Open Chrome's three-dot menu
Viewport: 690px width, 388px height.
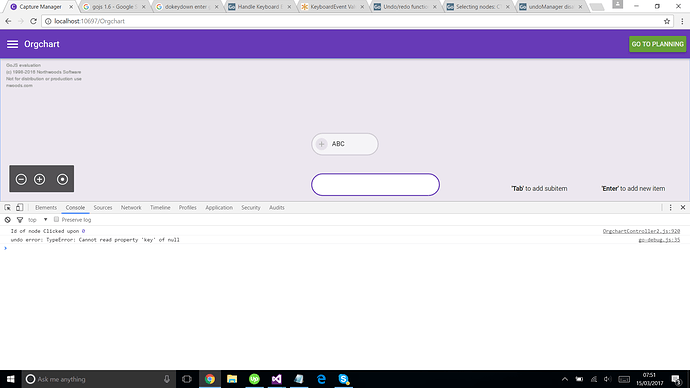click(x=682, y=21)
